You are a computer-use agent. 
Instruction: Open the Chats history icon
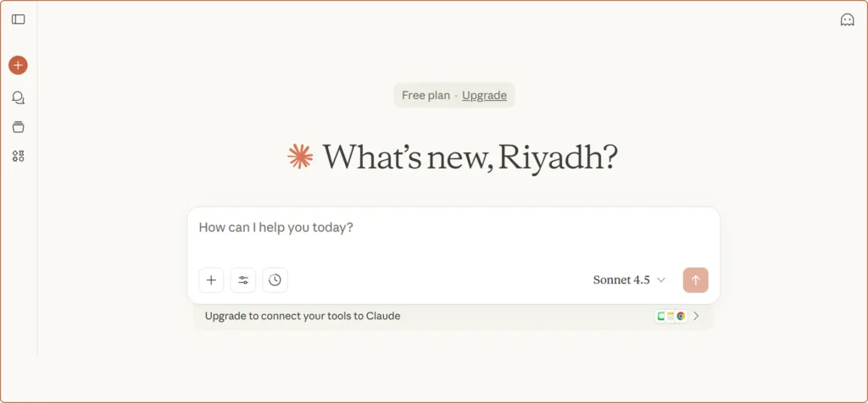point(18,97)
